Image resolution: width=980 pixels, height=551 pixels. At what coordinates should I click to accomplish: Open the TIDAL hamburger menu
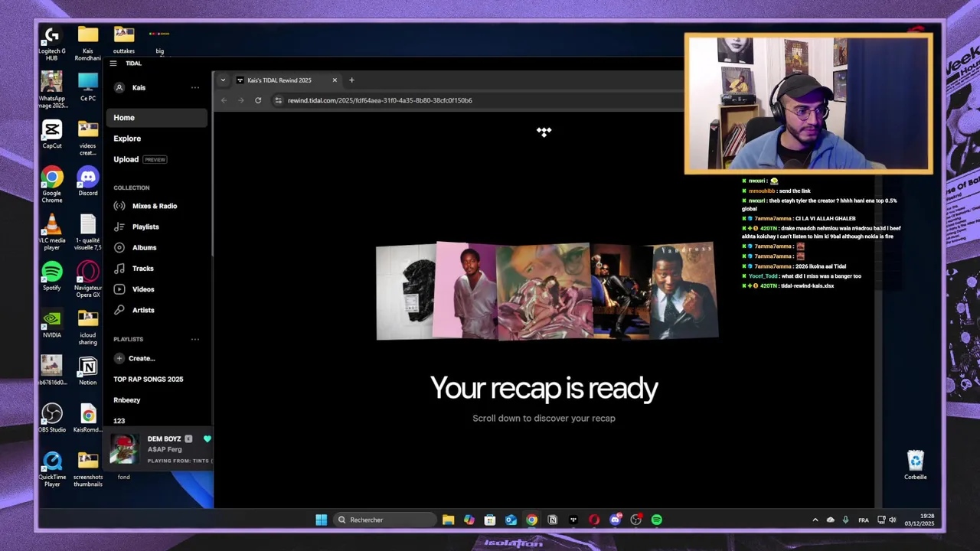pos(113,64)
